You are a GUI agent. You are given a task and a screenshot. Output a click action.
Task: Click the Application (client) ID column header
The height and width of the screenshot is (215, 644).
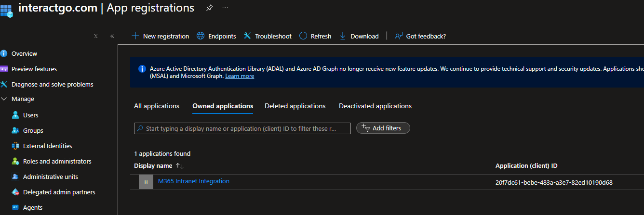click(x=526, y=165)
